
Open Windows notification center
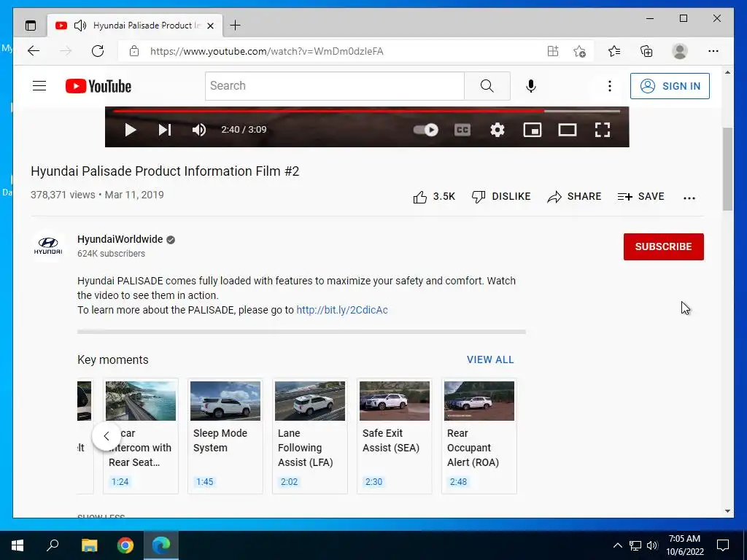point(723,545)
